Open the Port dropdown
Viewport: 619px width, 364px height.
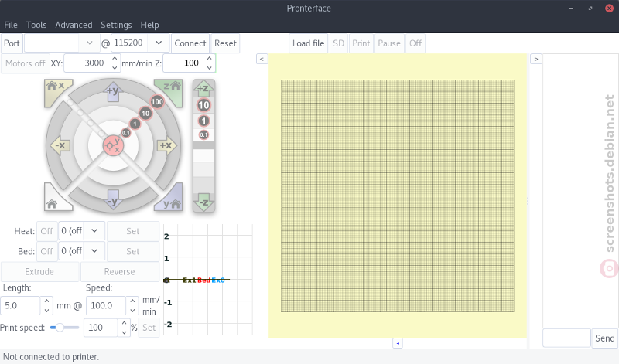click(90, 43)
